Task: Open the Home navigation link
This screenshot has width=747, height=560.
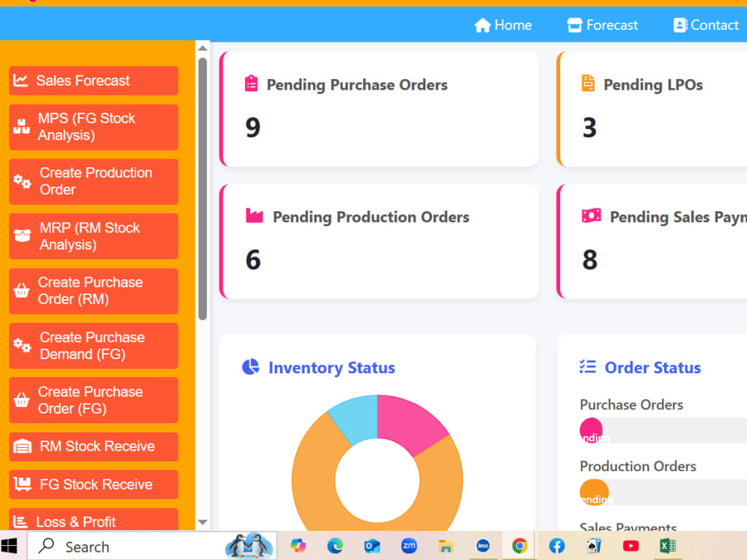Action: tap(503, 25)
